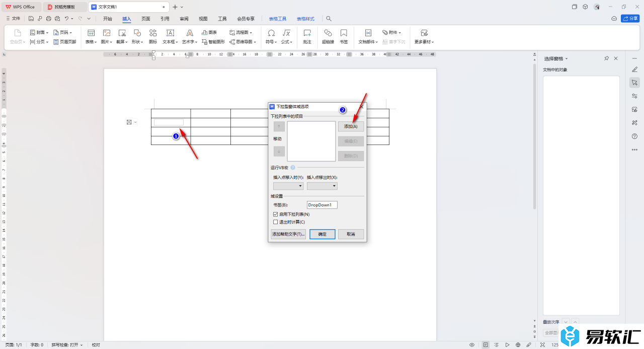Click 图标 icons library button
The height and width of the screenshot is (349, 644).
[153, 36]
